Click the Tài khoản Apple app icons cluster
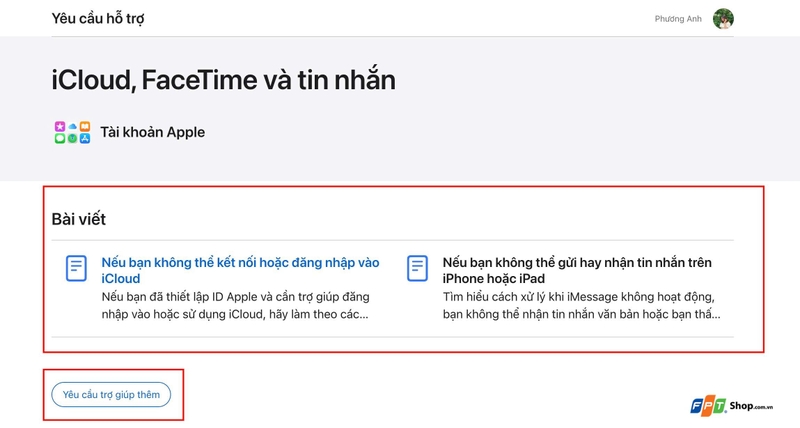 [72, 132]
